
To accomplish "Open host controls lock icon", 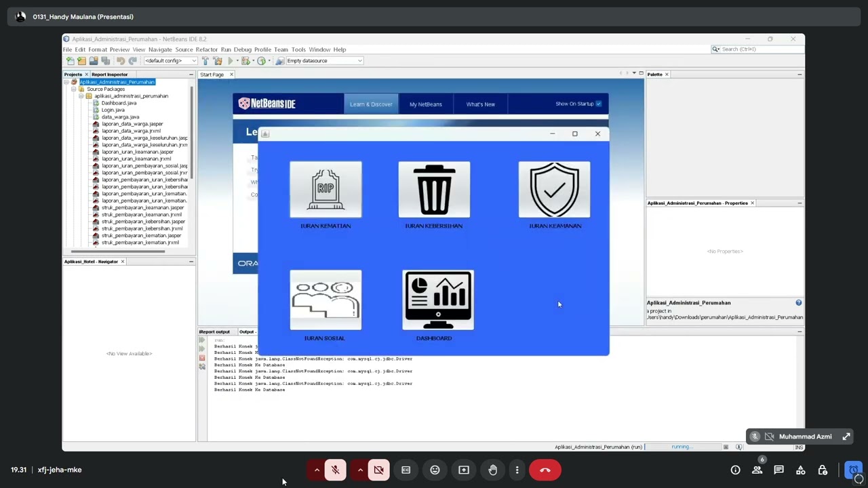I will pos(822,470).
